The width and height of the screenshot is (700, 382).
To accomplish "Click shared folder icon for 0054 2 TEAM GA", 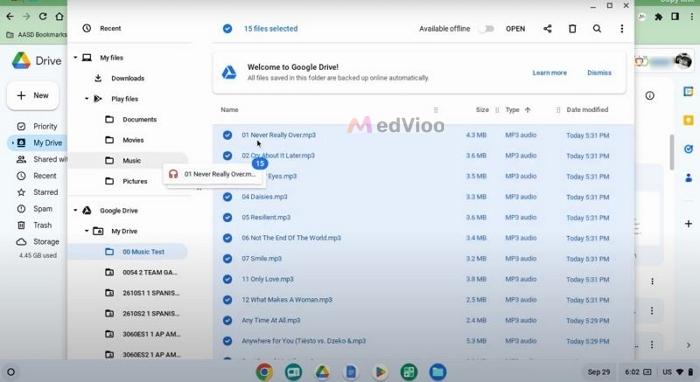I will coord(109,272).
